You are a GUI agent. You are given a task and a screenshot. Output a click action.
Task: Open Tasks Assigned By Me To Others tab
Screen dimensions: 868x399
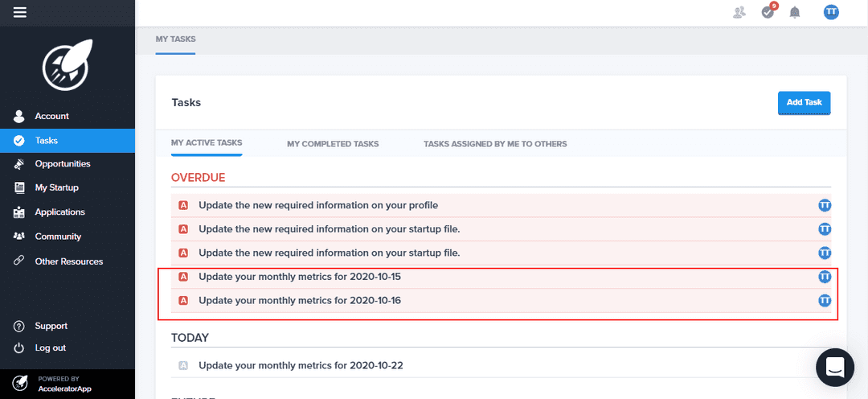[x=495, y=144]
